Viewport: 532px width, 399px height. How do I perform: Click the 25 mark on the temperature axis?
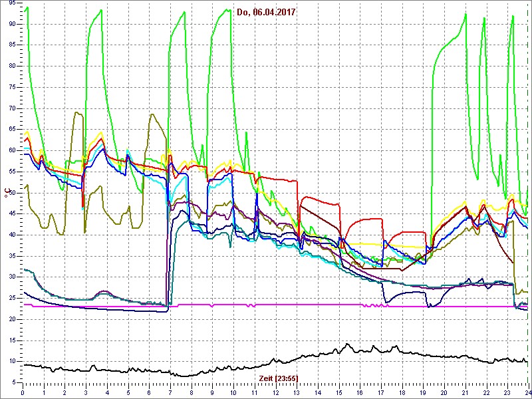[x=13, y=298]
